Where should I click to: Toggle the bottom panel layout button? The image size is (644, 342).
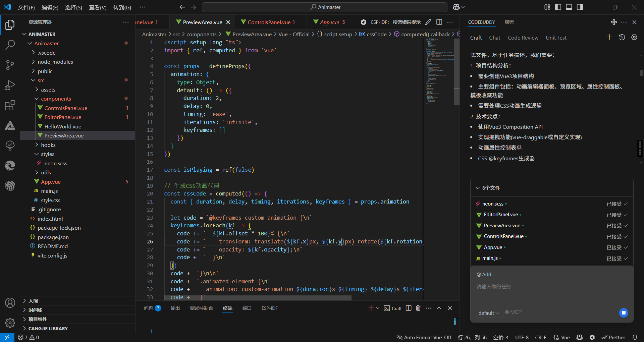569,7
